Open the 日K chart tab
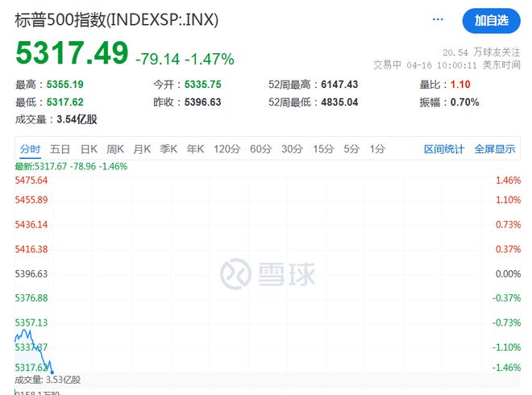Screen dimensions: 532x395 (89, 149)
